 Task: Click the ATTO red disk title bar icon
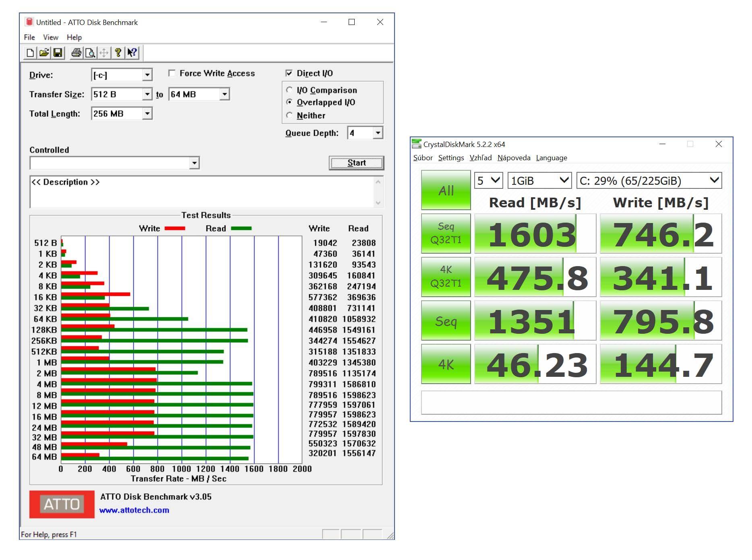tap(29, 22)
